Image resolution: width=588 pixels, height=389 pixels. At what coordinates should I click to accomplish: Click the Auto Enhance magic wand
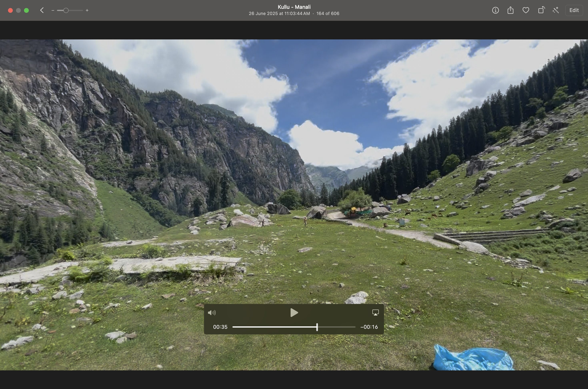click(x=556, y=10)
